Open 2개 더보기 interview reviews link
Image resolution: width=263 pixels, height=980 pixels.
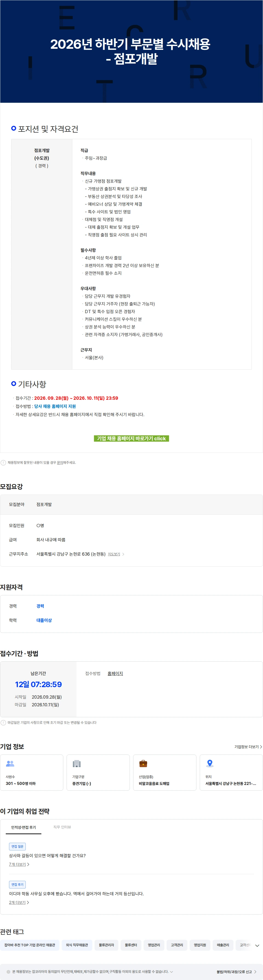[19, 902]
